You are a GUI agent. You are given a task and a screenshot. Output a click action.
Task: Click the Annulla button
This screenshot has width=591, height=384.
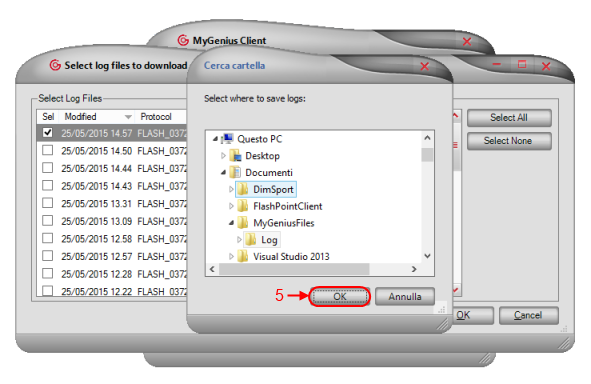point(405,297)
